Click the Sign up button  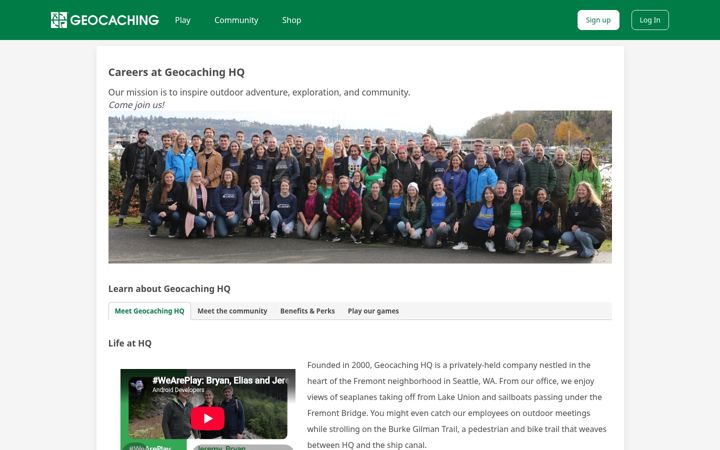[x=598, y=20]
